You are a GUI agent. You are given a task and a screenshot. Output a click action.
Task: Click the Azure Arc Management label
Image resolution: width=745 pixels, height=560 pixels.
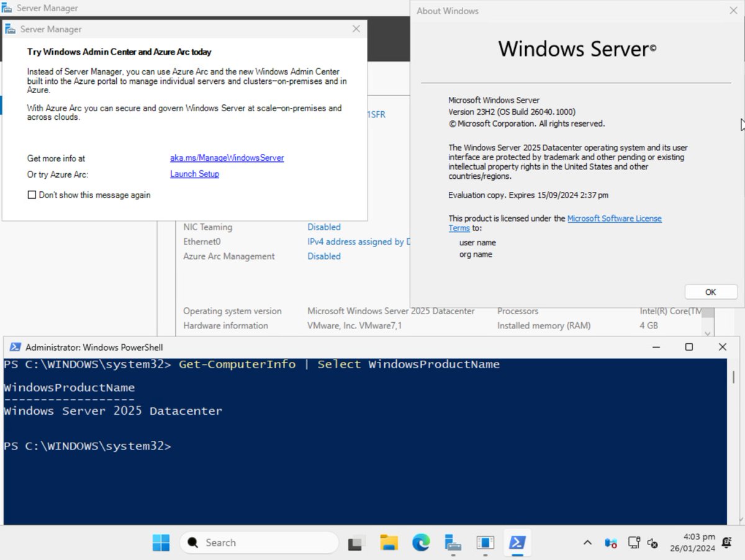228,256
